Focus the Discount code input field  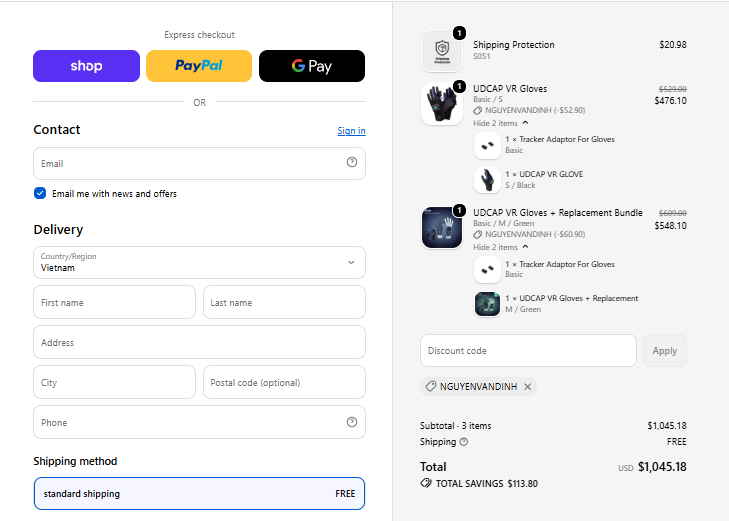point(528,350)
